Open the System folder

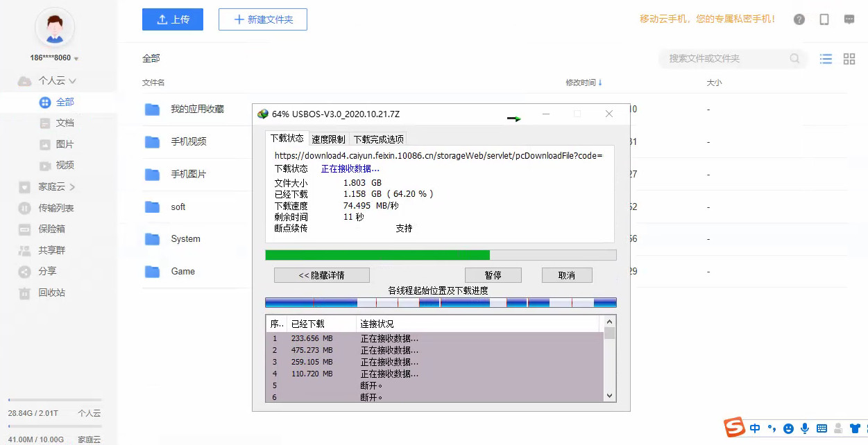point(185,239)
